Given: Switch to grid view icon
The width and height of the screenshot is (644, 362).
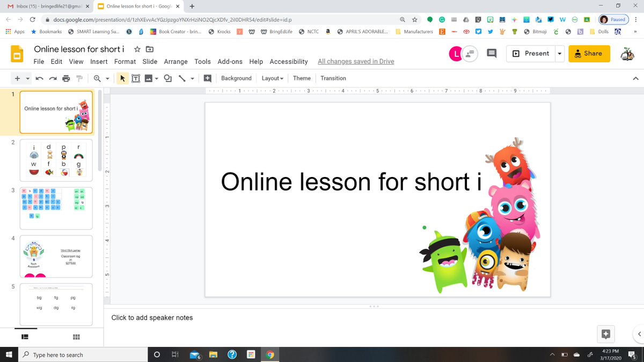Looking at the screenshot, I should pyautogui.click(x=76, y=337).
